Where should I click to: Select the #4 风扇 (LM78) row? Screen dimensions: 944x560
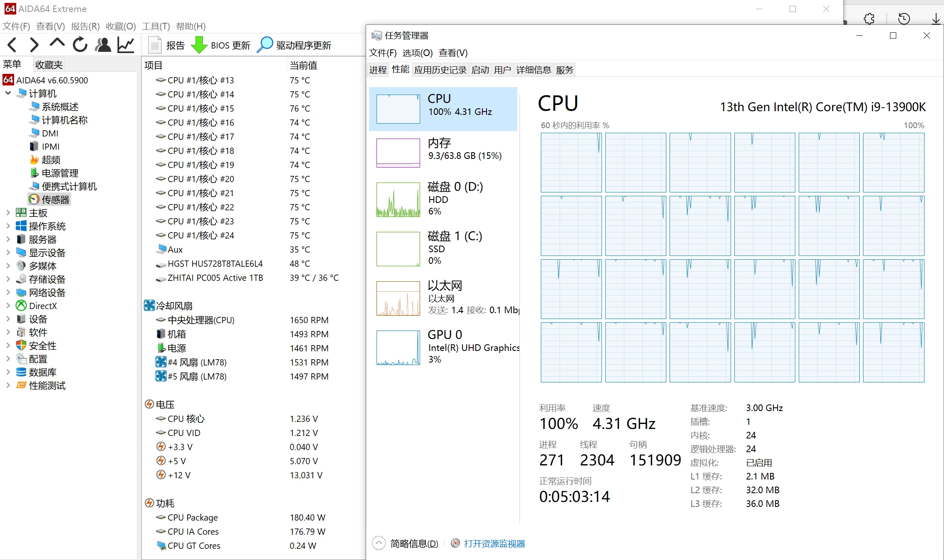pyautogui.click(x=242, y=363)
